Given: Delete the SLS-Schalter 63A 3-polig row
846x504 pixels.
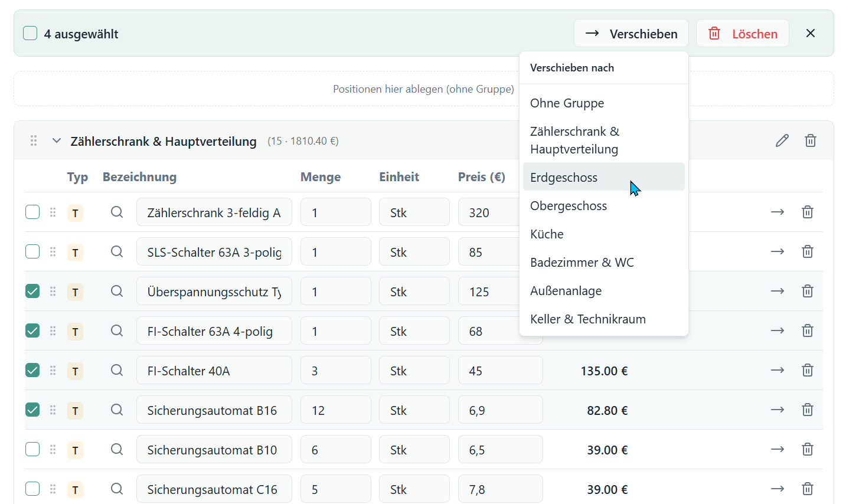Looking at the screenshot, I should pos(807,251).
